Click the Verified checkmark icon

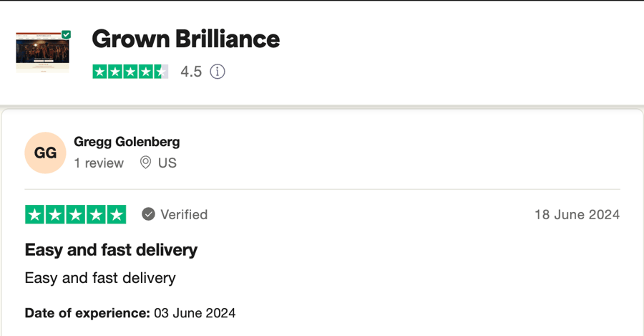(148, 214)
